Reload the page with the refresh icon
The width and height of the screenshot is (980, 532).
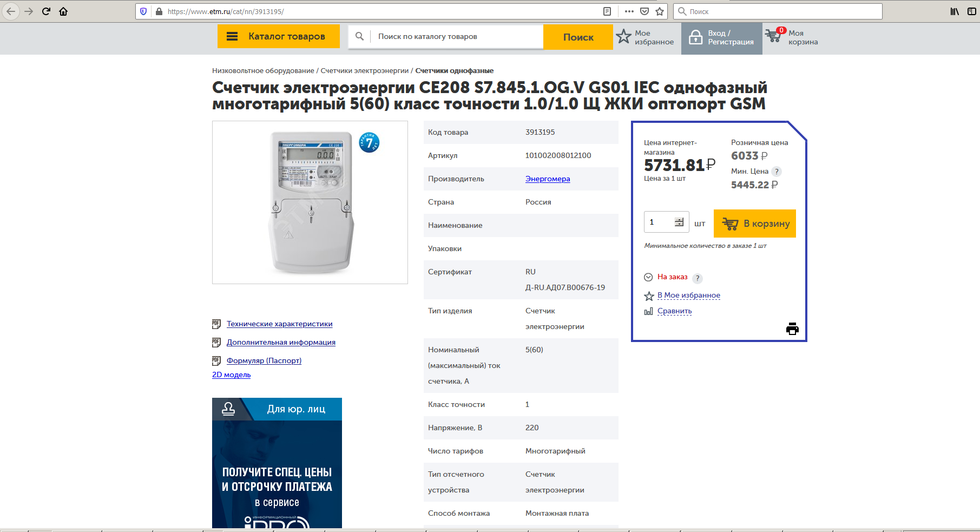point(46,11)
